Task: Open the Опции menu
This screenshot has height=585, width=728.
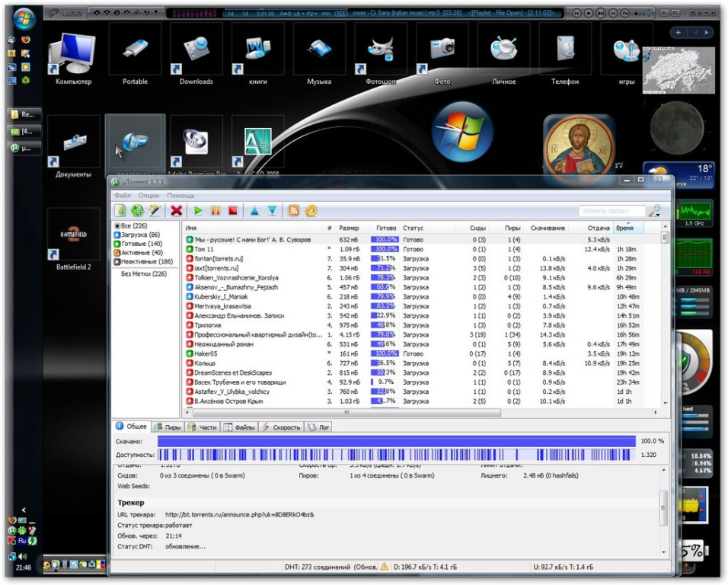Action: pos(148,196)
